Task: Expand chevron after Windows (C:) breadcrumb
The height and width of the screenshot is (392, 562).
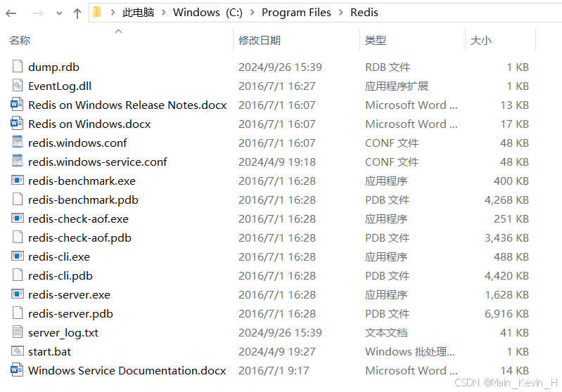Action: pyautogui.click(x=253, y=13)
